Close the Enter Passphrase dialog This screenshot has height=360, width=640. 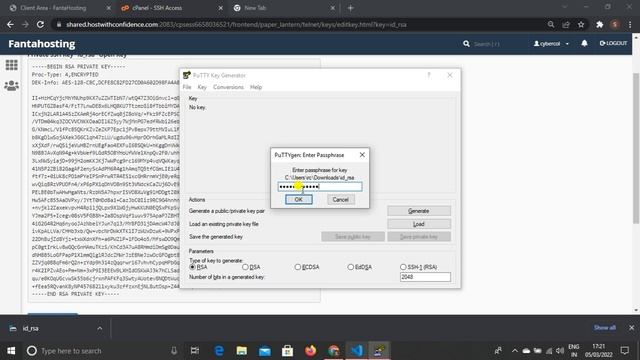point(362,155)
